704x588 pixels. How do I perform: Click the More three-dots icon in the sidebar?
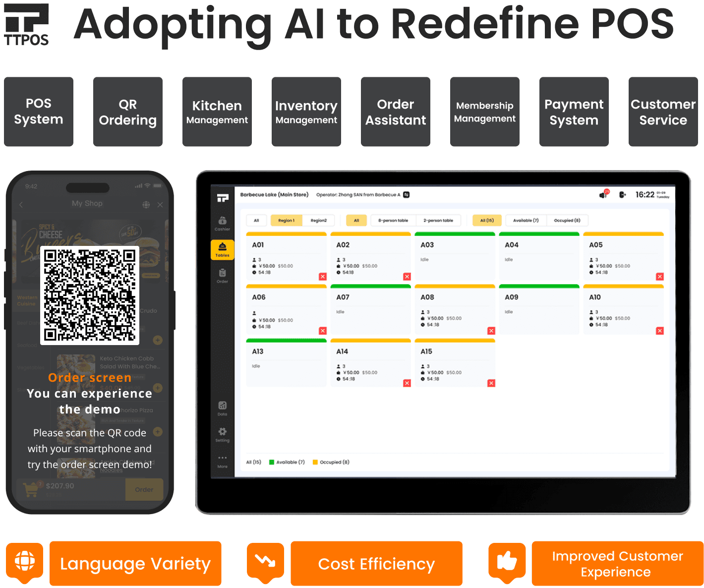[x=222, y=461]
